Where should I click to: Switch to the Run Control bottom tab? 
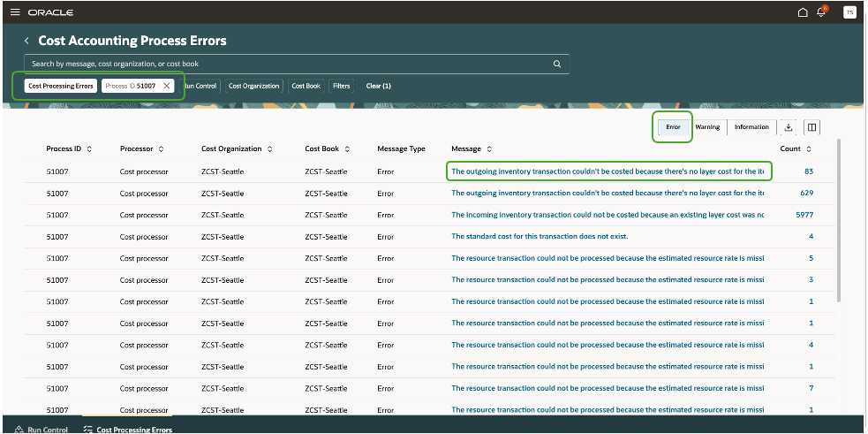42,430
